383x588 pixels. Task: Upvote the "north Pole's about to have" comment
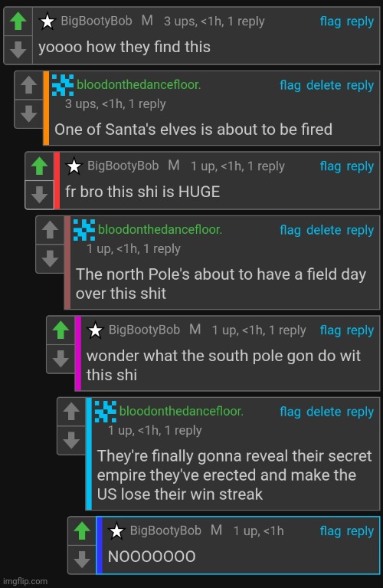tap(51, 230)
